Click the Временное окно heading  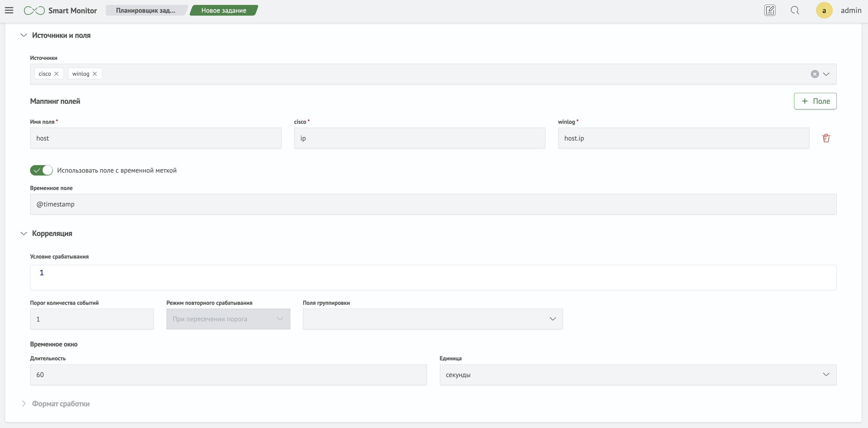(x=53, y=344)
